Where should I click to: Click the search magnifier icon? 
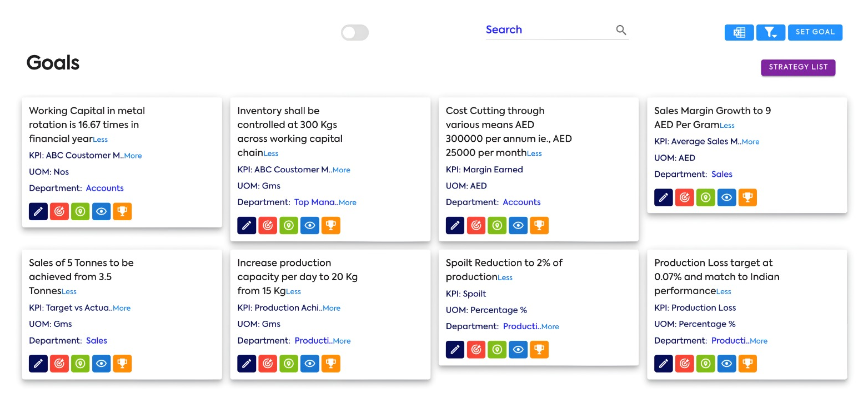pyautogui.click(x=621, y=30)
